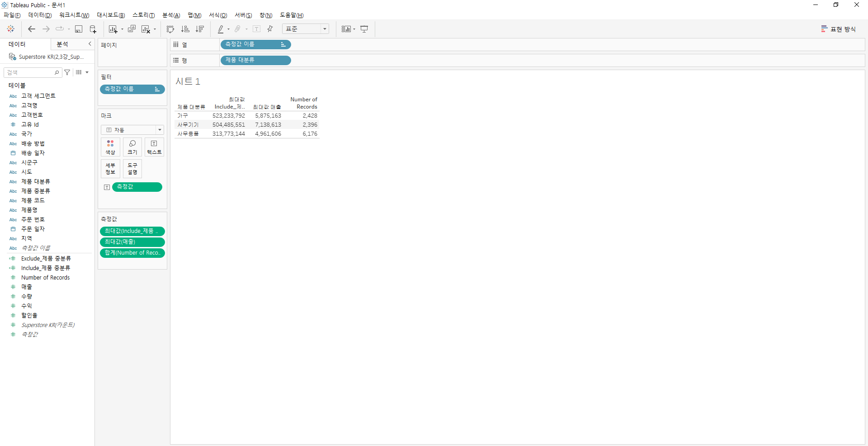Open the 표현 방식 (Show Me) panel
The image size is (868, 446).
coord(839,29)
